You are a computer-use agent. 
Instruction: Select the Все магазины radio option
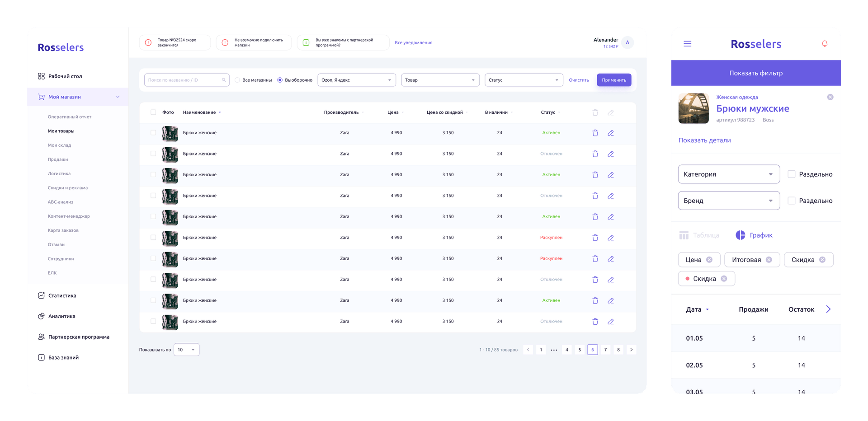click(x=237, y=80)
